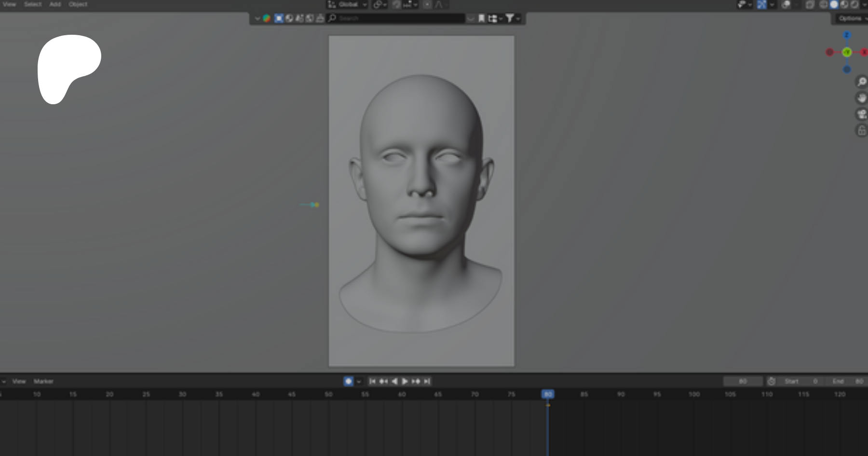Toggle the camera view icon
Screen dimensions: 868x456
[861, 114]
